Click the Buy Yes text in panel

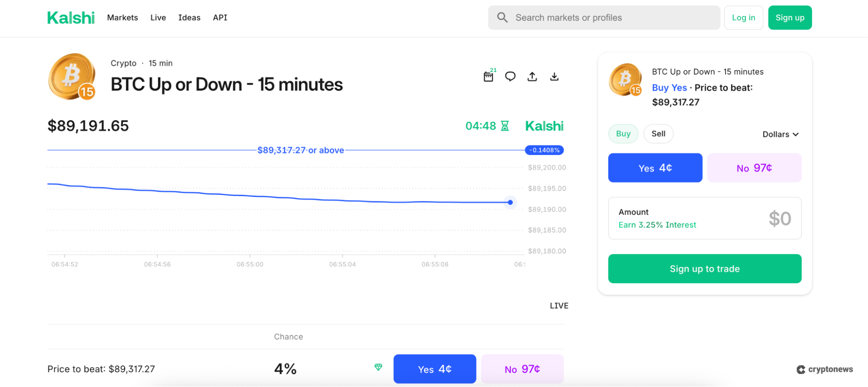[x=669, y=88]
